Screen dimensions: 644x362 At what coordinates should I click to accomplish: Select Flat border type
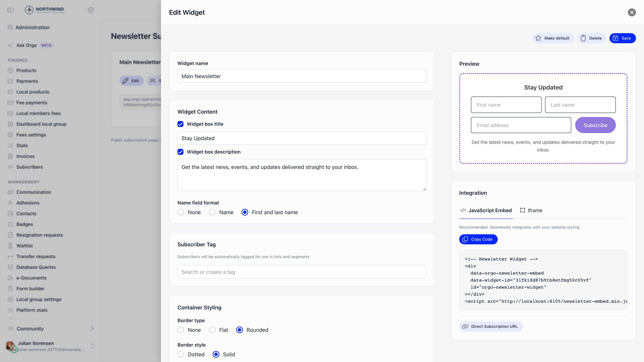(x=212, y=330)
